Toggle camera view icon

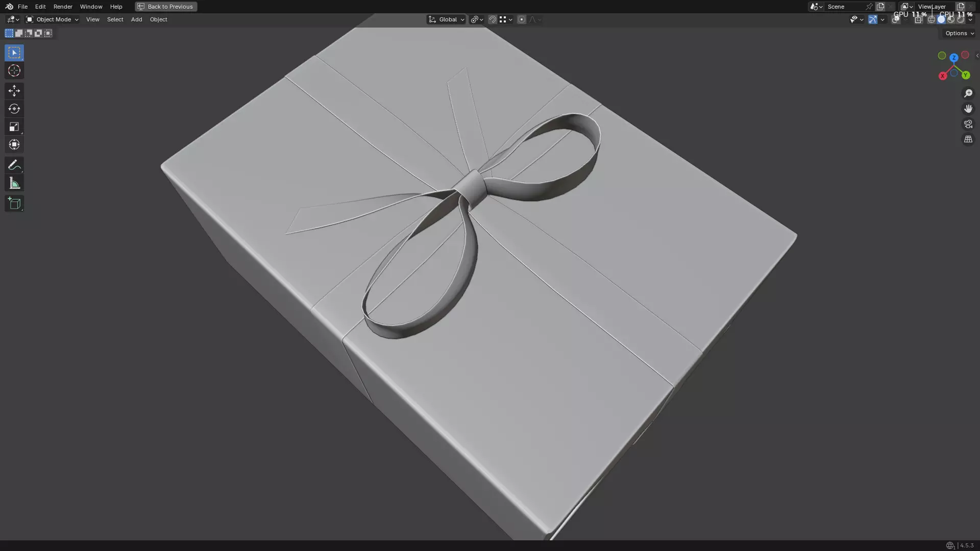[968, 124]
